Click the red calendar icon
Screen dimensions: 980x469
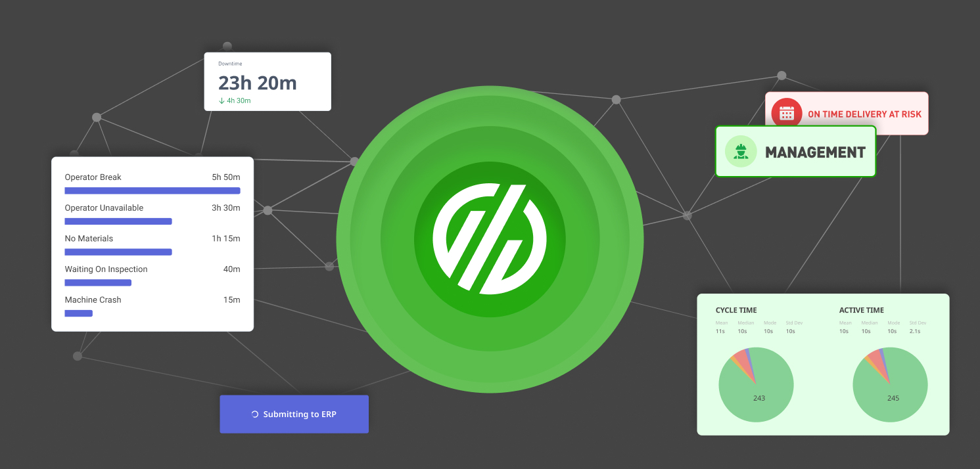786,114
